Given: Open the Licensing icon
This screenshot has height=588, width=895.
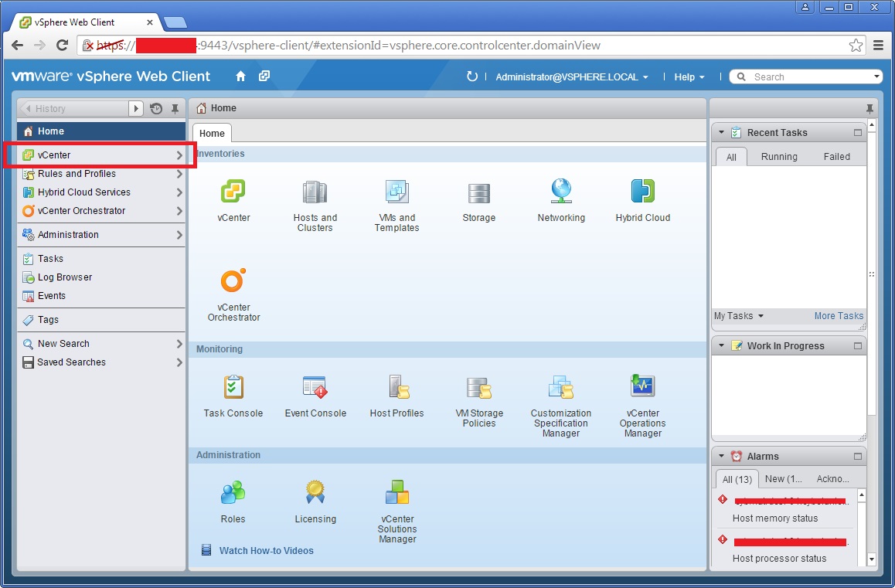Looking at the screenshot, I should [315, 492].
